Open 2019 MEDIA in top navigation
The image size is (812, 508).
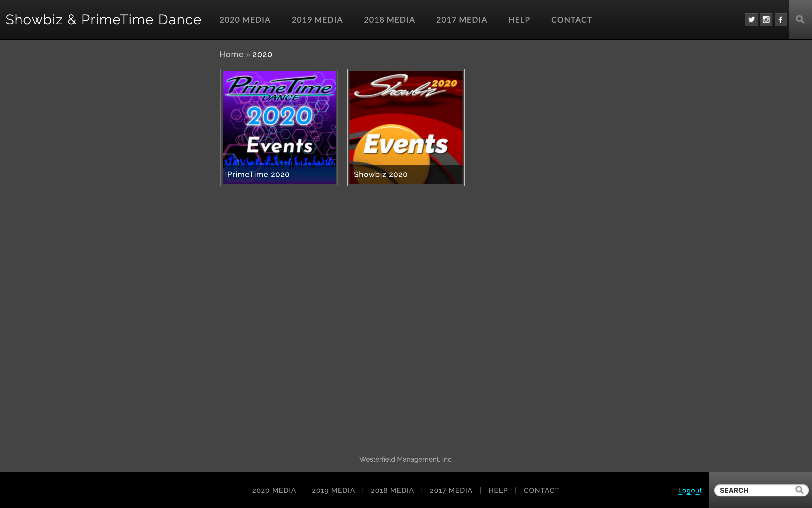(x=317, y=20)
